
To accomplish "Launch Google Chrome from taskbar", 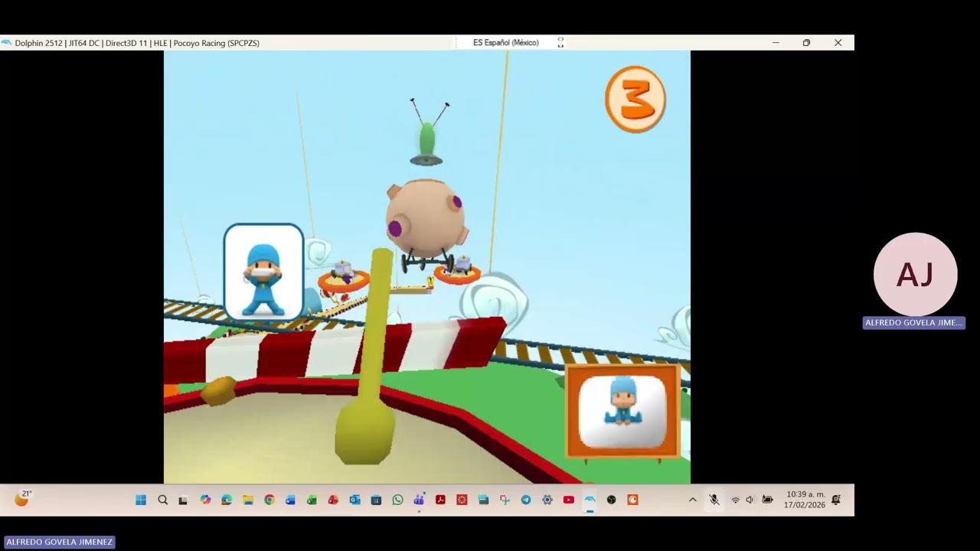I will pos(269,500).
